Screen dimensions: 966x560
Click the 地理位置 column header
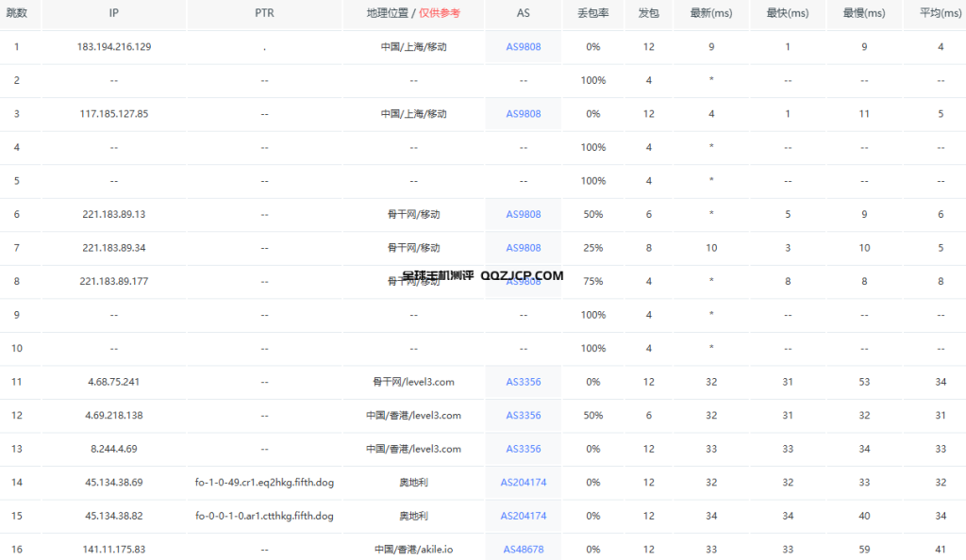pyautogui.click(x=387, y=13)
